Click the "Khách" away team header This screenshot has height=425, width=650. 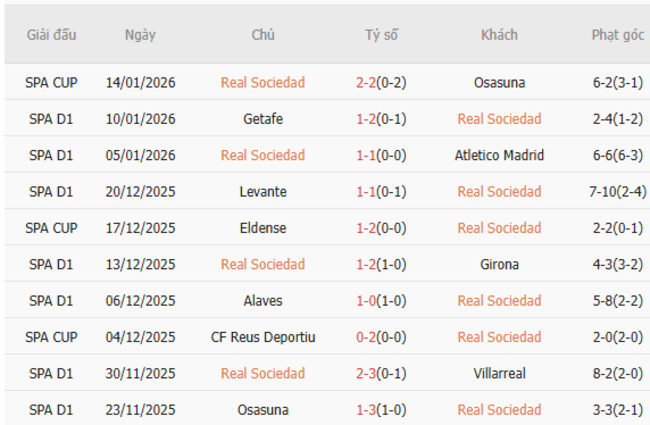tap(499, 34)
